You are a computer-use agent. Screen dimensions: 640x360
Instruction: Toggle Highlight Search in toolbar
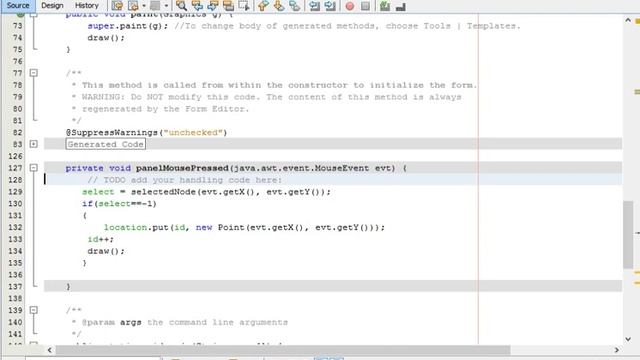tap(228, 6)
